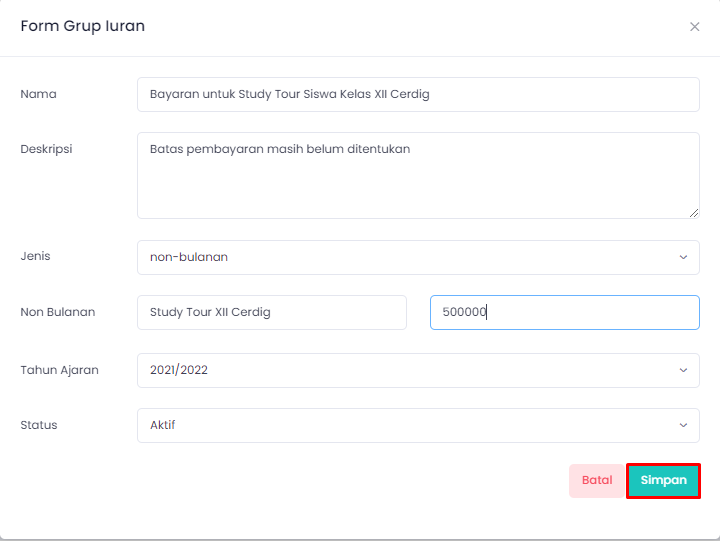Open the Tahun Ajaran 2021/2022 dropdown
The height and width of the screenshot is (541, 720).
point(418,370)
